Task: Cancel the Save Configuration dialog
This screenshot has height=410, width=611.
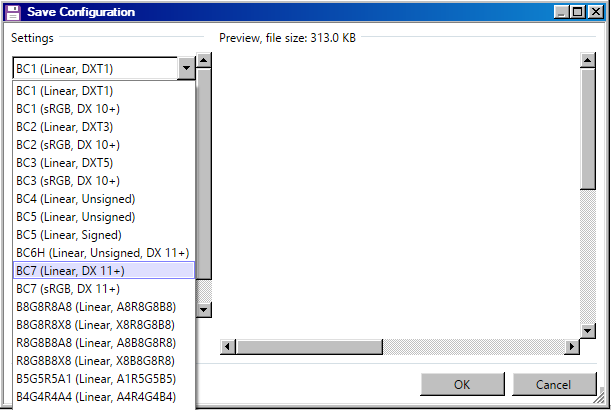Action: point(554,384)
